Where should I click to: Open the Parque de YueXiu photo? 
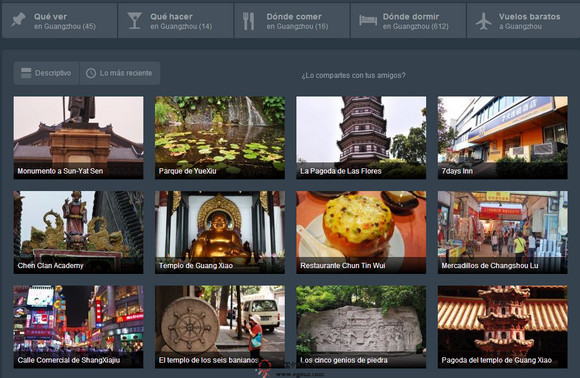pos(220,138)
